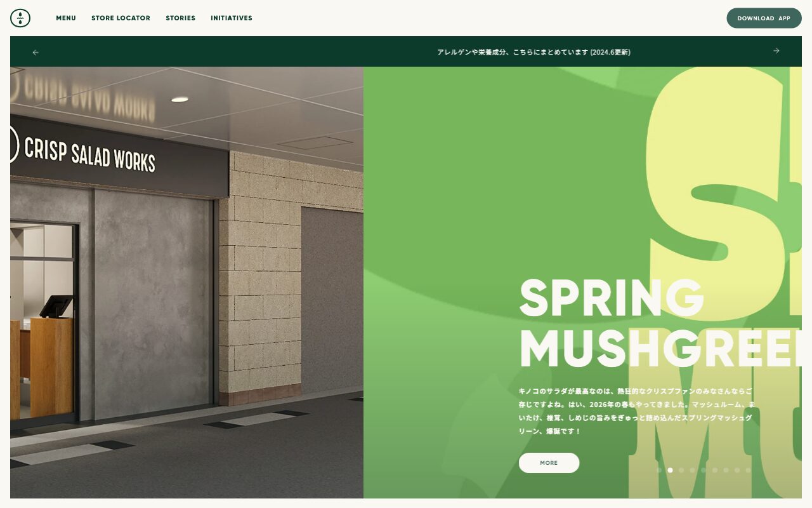This screenshot has height=508, width=812.
Task: Open the STORE LOCATOR page
Action: pos(121,18)
